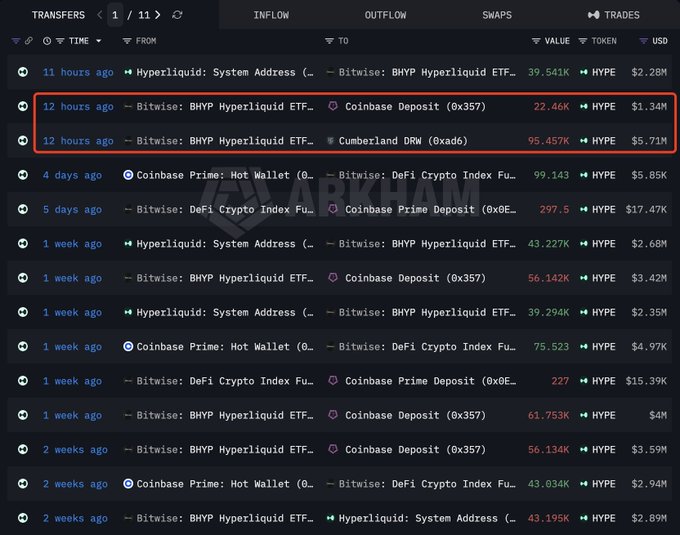Click USD amount $15.39K
This screenshot has width=680, height=535.
pos(646,381)
